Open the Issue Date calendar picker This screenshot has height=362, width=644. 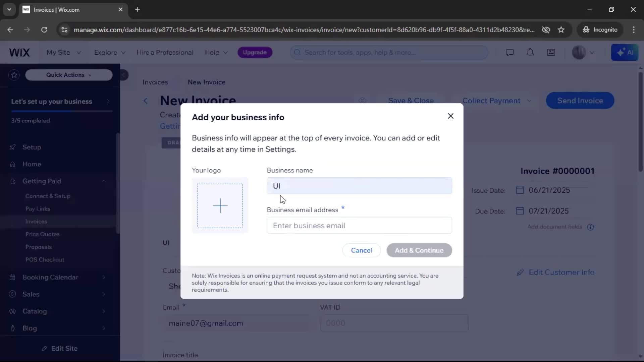520,190
